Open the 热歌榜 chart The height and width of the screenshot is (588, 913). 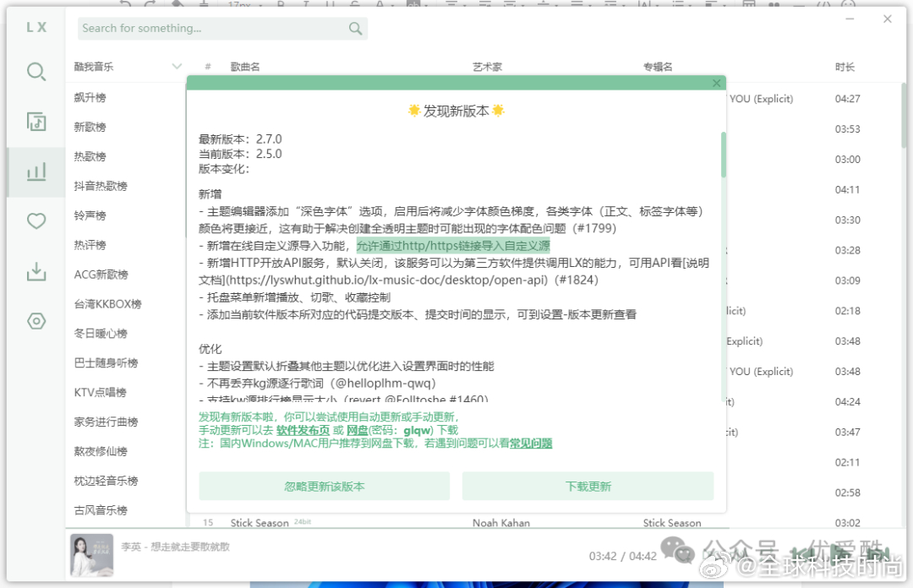click(x=90, y=156)
